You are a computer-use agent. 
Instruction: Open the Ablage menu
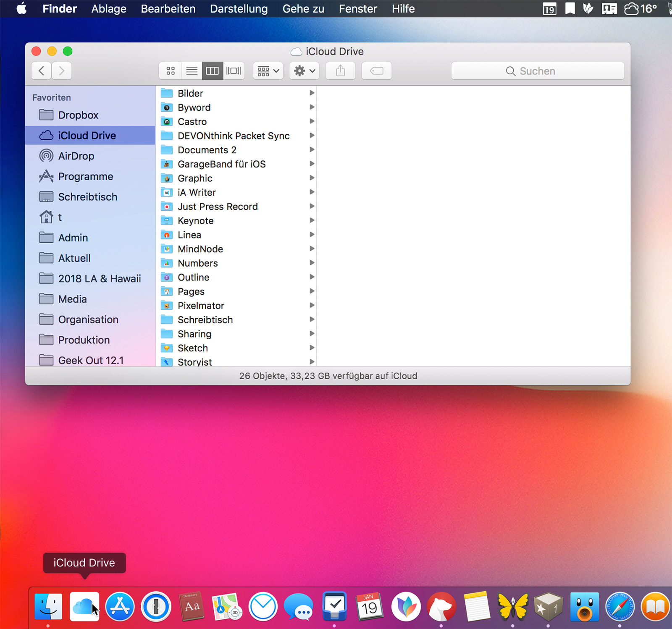109,9
